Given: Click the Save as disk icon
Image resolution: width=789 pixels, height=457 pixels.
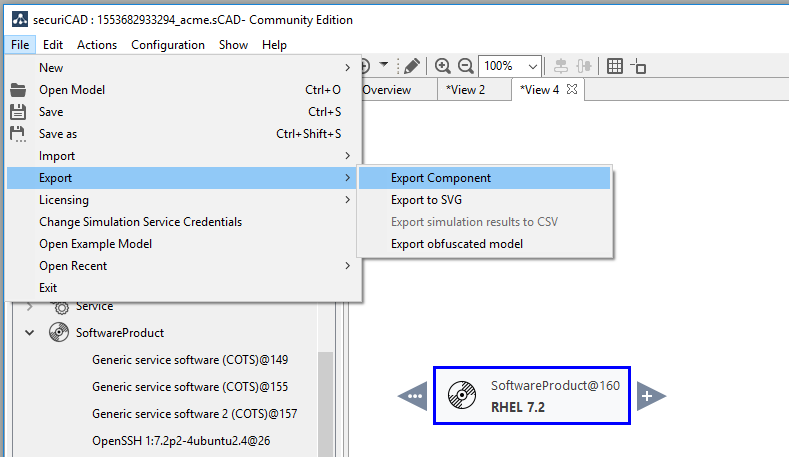Looking at the screenshot, I should click(x=18, y=134).
